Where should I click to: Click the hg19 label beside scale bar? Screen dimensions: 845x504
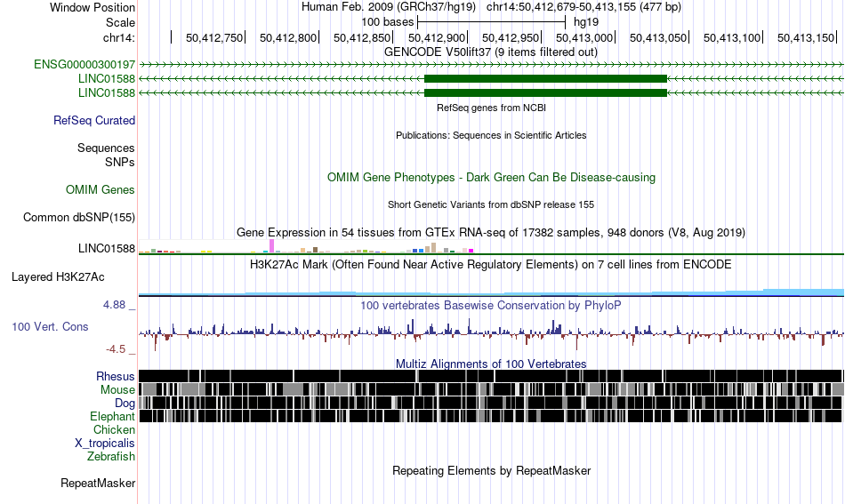point(586,22)
